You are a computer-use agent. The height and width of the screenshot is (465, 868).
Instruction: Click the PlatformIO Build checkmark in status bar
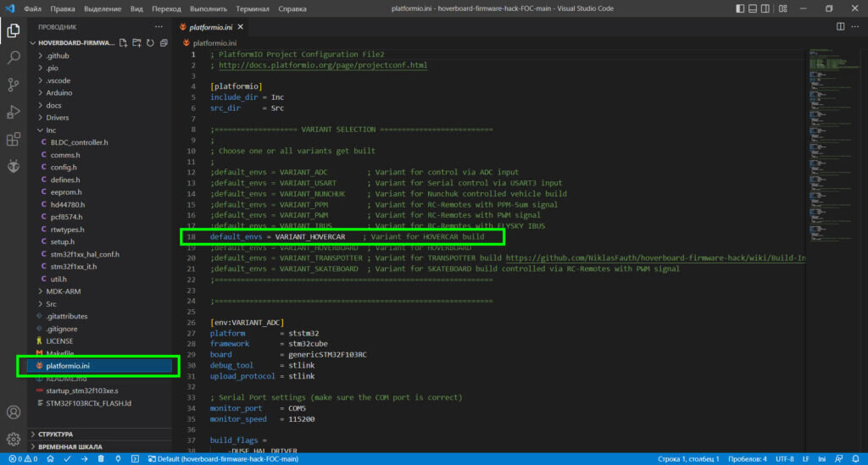pyautogui.click(x=67, y=459)
